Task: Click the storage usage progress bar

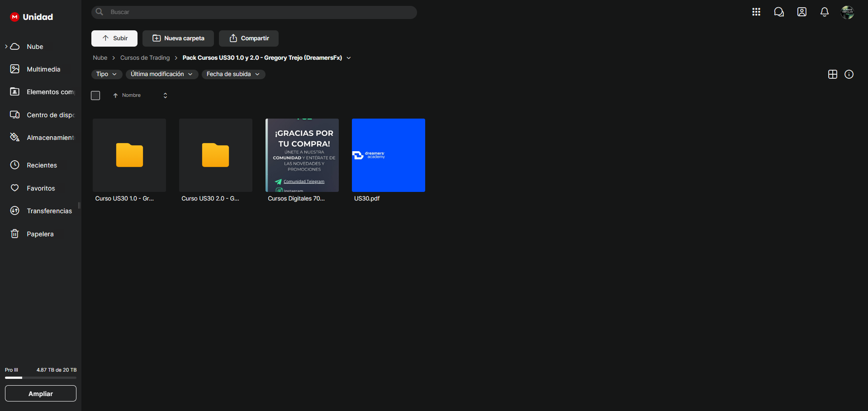Action: pos(41,378)
